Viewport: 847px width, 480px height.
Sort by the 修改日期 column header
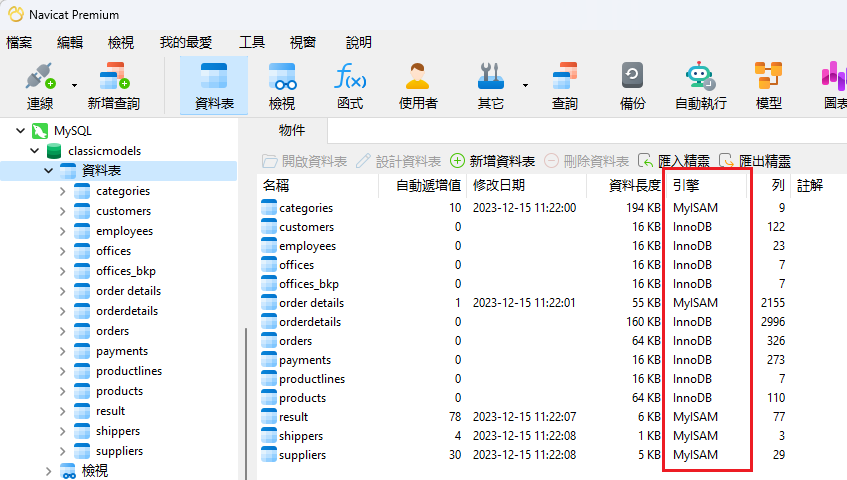click(x=527, y=186)
